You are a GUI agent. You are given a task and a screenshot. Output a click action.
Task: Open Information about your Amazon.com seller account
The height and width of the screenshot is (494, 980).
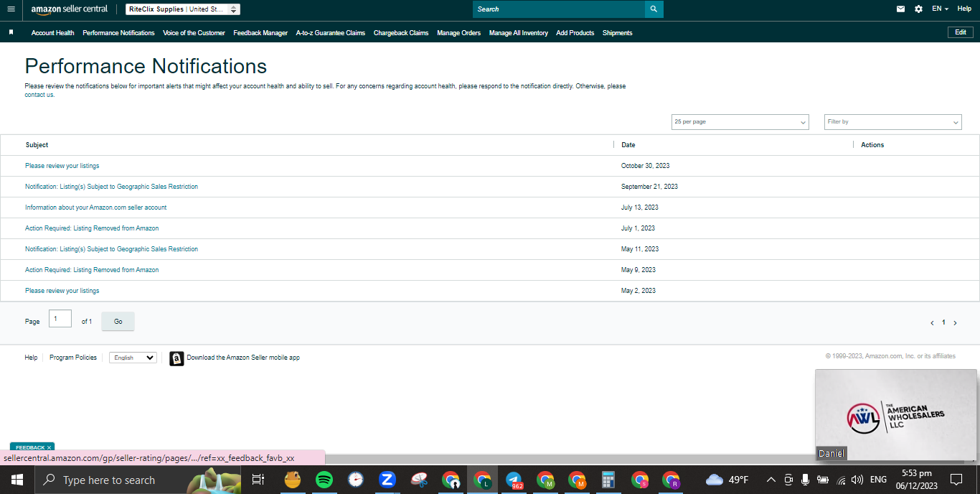(x=96, y=208)
